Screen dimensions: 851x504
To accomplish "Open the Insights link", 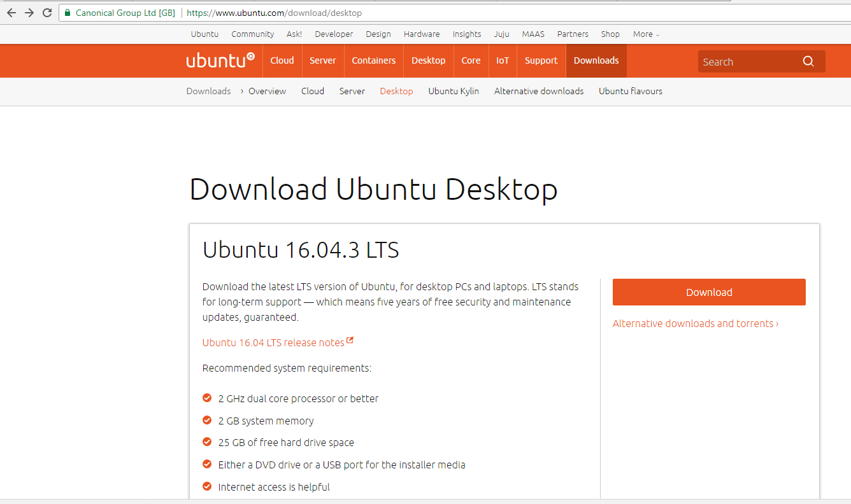I will click(467, 34).
